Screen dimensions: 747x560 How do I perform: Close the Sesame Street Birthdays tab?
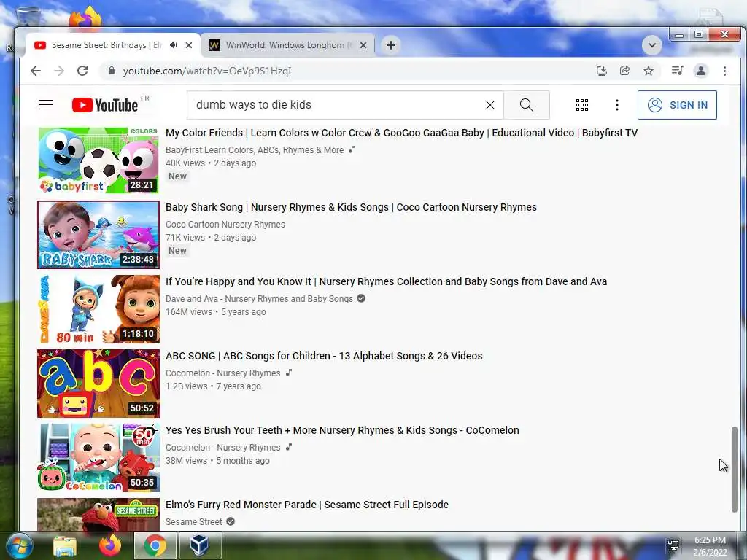click(x=189, y=45)
